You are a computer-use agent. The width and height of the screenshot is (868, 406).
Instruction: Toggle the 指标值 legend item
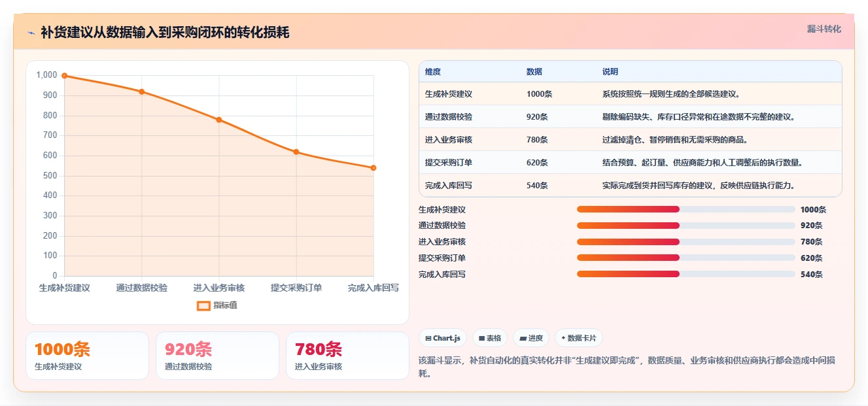coord(217,305)
